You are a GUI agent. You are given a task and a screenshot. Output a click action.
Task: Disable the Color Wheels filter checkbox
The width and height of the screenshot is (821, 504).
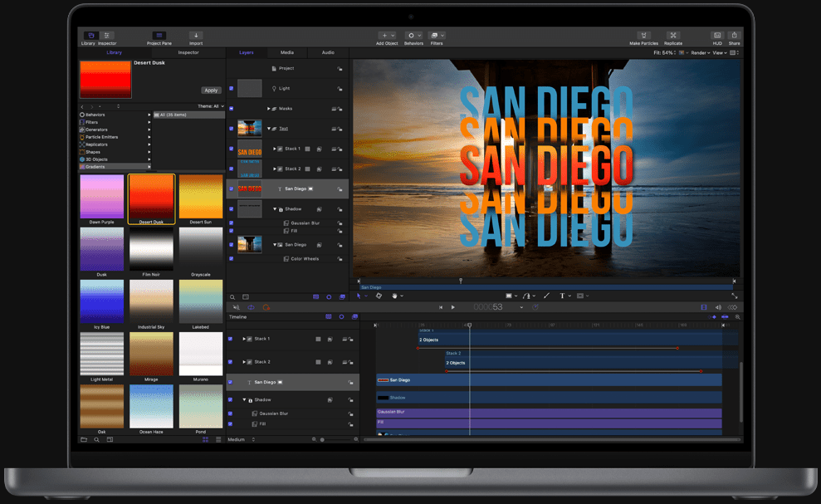tap(231, 258)
